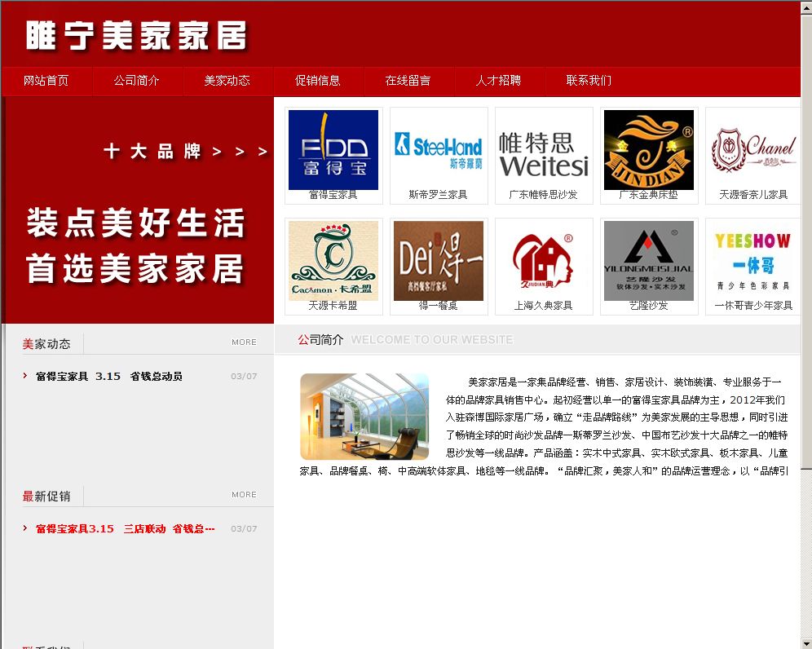Select the Dei 得一 dining table logo
The width and height of the screenshot is (812, 649).
coord(438,260)
